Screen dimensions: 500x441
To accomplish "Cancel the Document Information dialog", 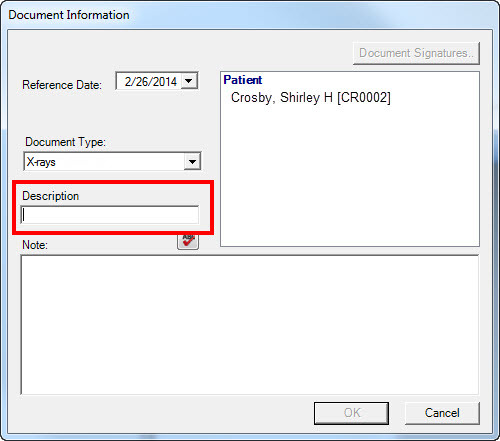I will click(x=442, y=413).
